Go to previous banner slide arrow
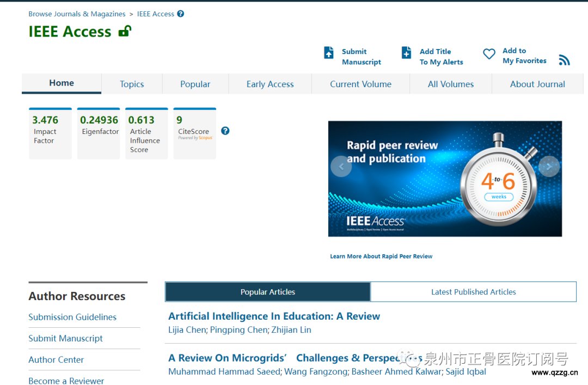The height and width of the screenshot is (385, 588). click(341, 166)
